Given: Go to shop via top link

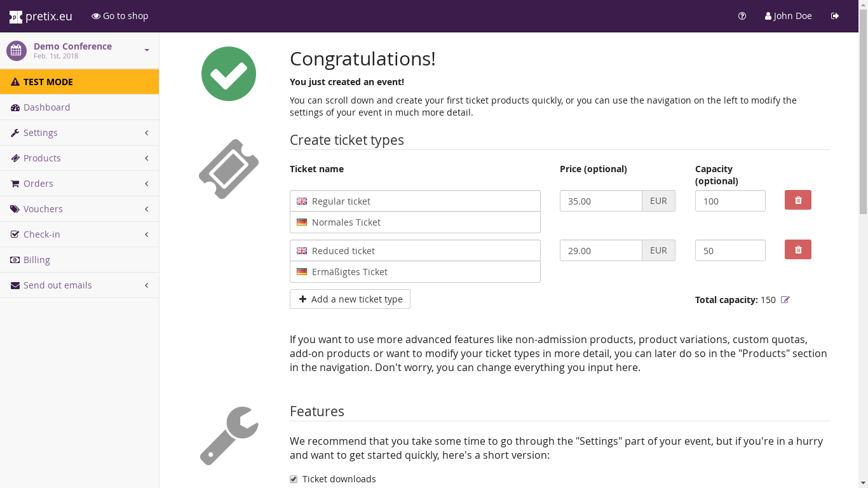Looking at the screenshot, I should [120, 16].
